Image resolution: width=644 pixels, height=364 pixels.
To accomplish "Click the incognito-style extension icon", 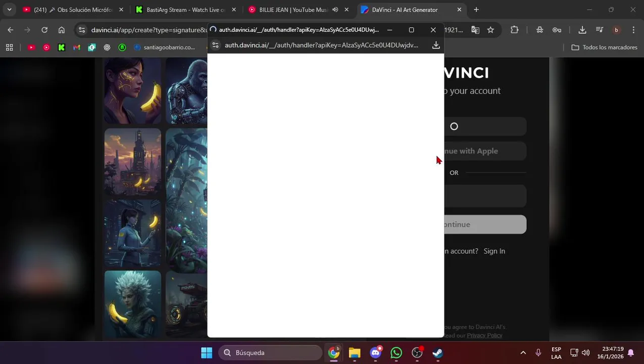I will click(x=539, y=30).
